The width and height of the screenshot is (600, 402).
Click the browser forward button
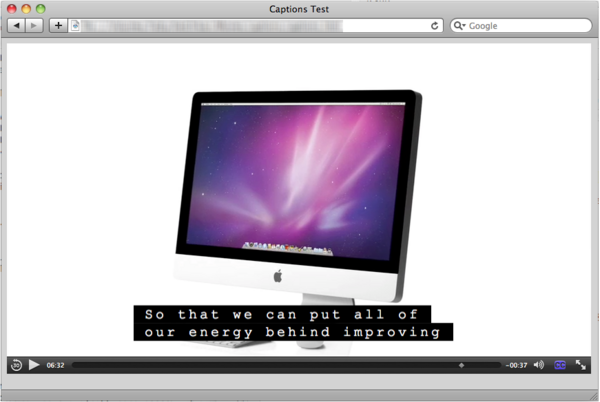point(35,25)
